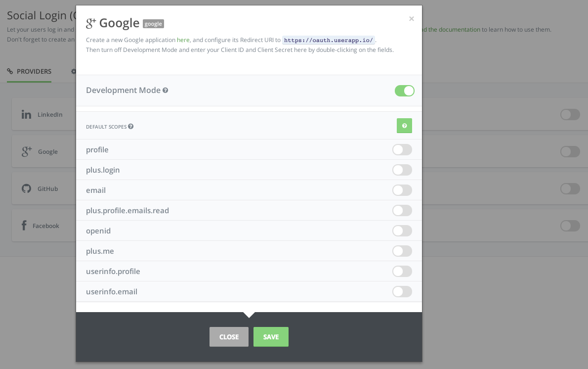Click the Google Plus logo in dialog header

pyautogui.click(x=91, y=23)
